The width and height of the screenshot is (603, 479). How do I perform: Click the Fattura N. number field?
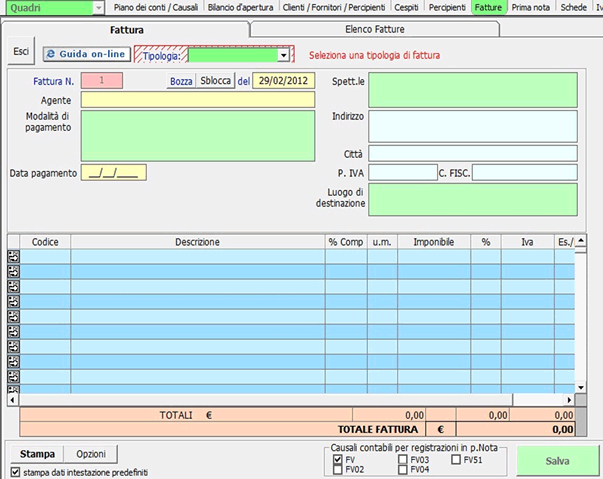tap(102, 80)
